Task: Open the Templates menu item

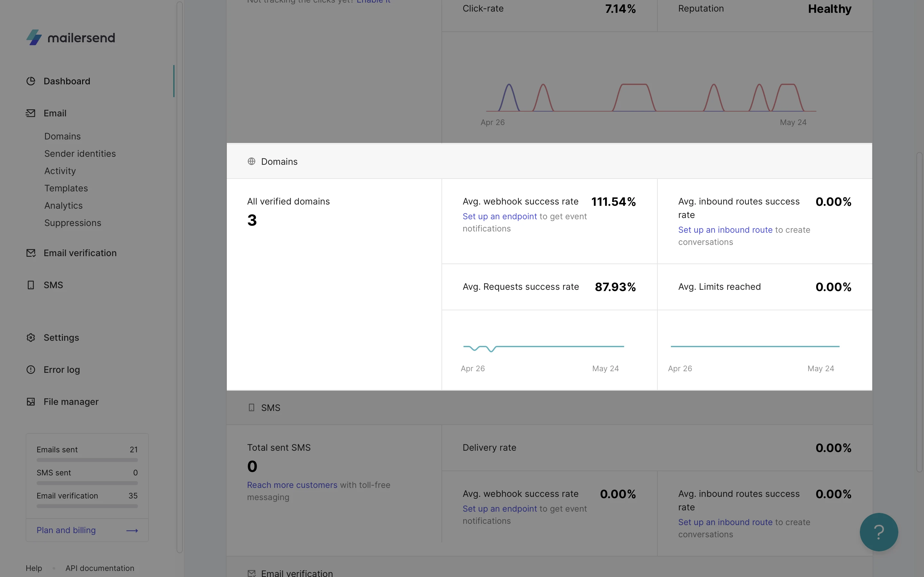Action: pos(66,188)
